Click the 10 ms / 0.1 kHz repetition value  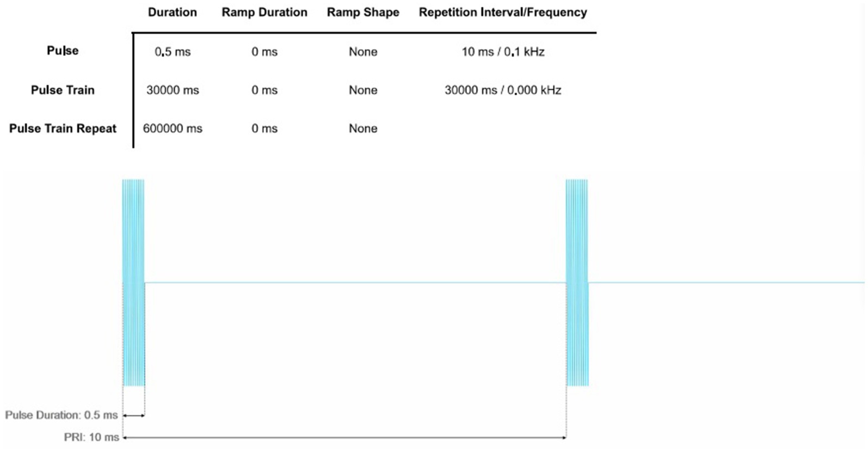point(503,52)
